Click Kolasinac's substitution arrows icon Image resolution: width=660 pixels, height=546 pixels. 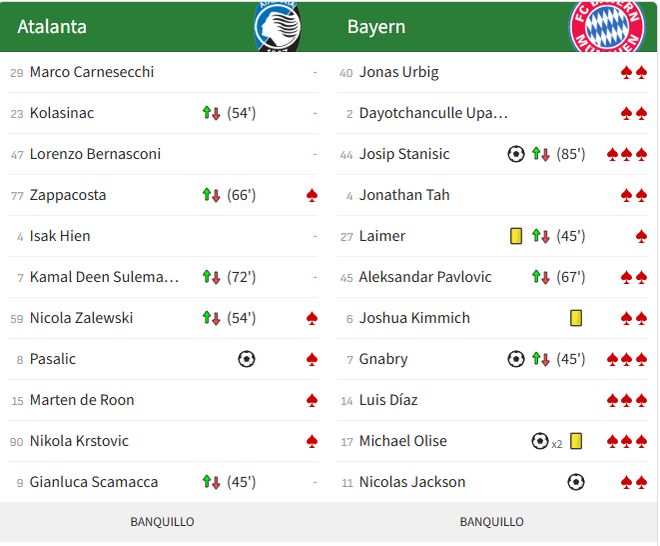click(211, 113)
